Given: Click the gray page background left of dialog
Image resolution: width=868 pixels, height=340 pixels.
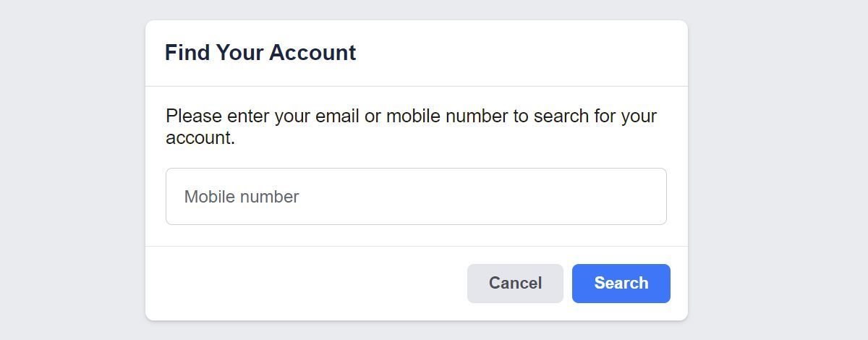Looking at the screenshot, I should tap(72, 170).
